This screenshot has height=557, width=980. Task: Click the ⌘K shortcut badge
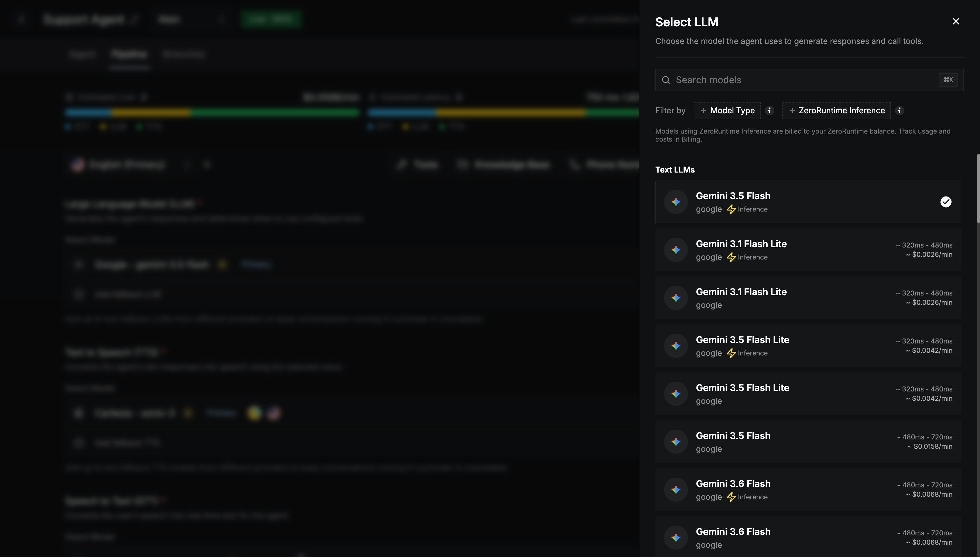tap(948, 80)
